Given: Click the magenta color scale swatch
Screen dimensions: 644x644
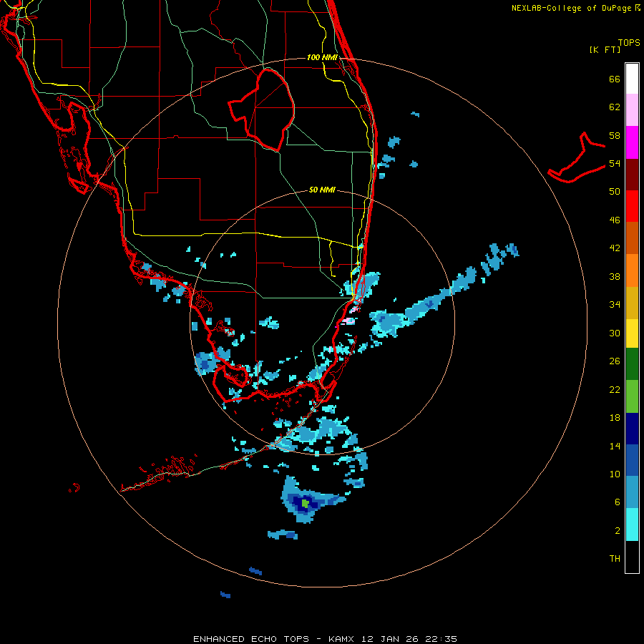Looking at the screenshot, I should tap(632, 142).
